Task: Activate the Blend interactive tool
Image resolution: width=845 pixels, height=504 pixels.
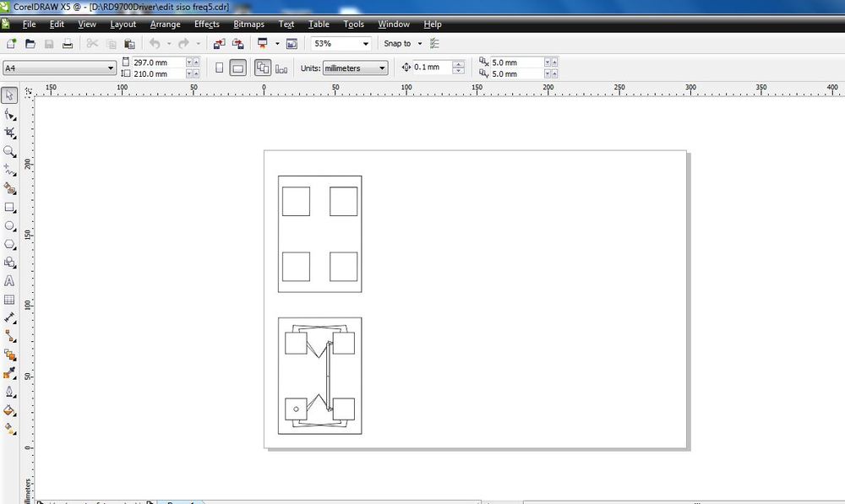Action: [9, 355]
